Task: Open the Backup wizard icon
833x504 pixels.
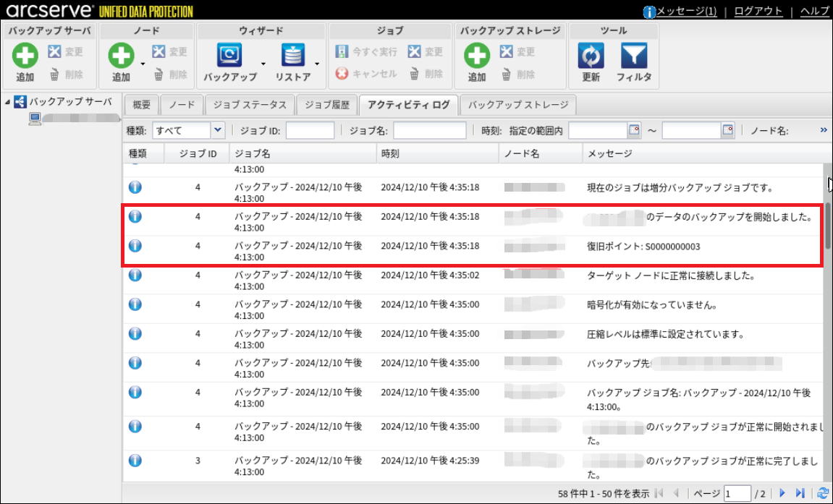Action: coord(229,56)
